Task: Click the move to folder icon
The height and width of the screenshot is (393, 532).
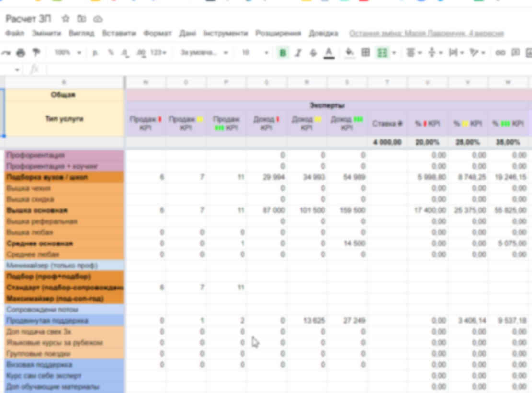Action: pos(81,19)
